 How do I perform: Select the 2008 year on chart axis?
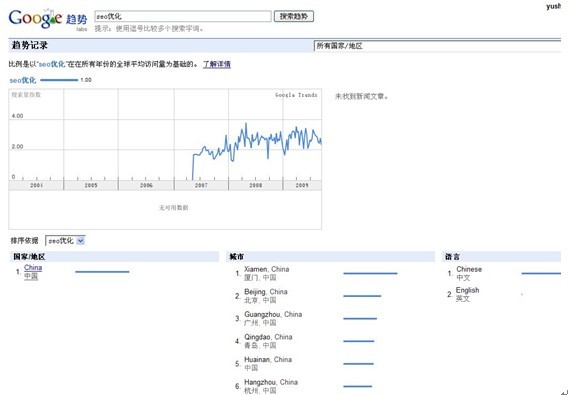pyautogui.click(x=255, y=185)
